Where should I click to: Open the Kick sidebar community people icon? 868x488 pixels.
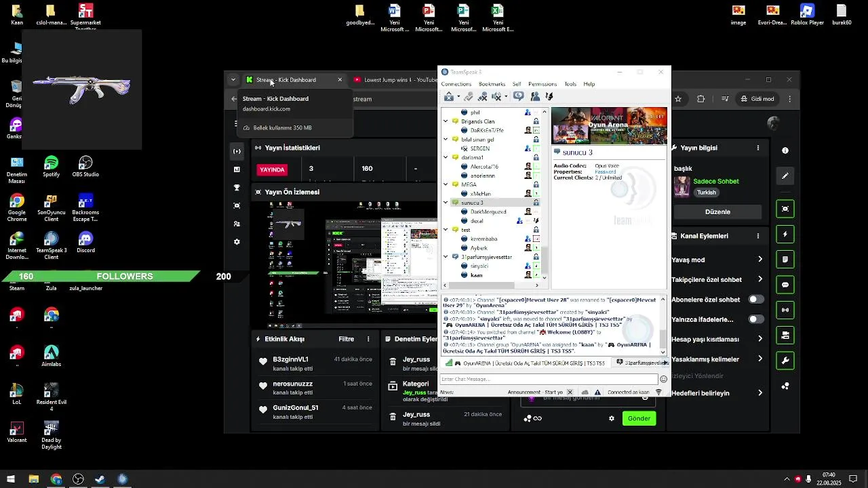point(237,224)
